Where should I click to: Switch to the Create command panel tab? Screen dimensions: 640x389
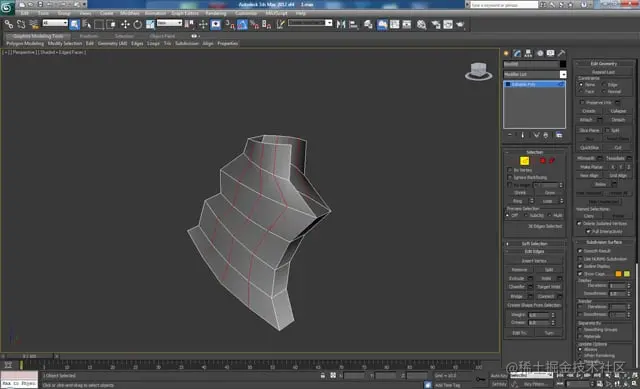[507, 53]
